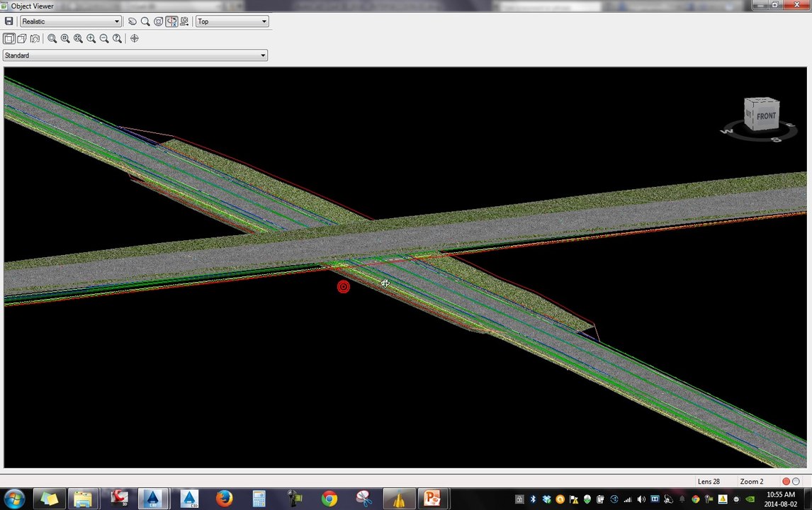This screenshot has width=812, height=510.
Task: Select the Zoom magnifier tool in top toolbar
Action: [x=145, y=21]
